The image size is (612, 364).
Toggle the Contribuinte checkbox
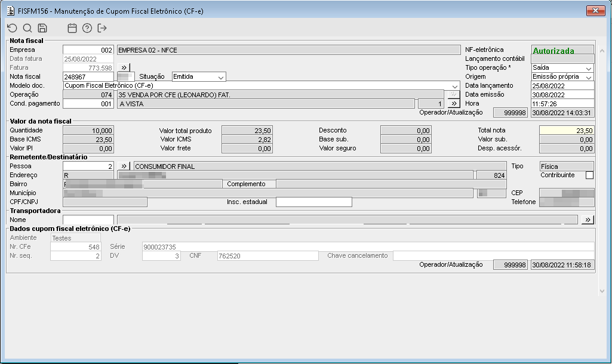pyautogui.click(x=589, y=175)
